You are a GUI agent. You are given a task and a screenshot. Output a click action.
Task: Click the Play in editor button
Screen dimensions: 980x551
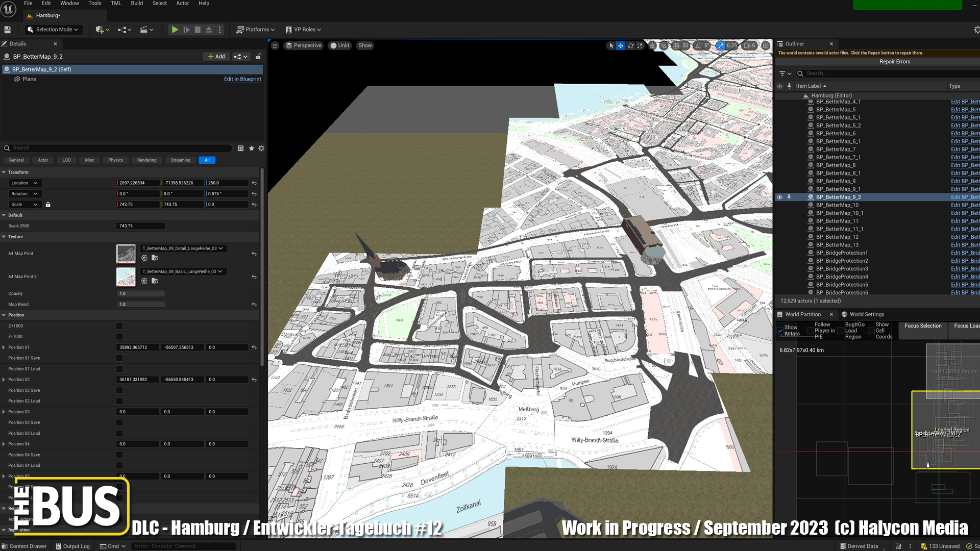pyautogui.click(x=175, y=30)
